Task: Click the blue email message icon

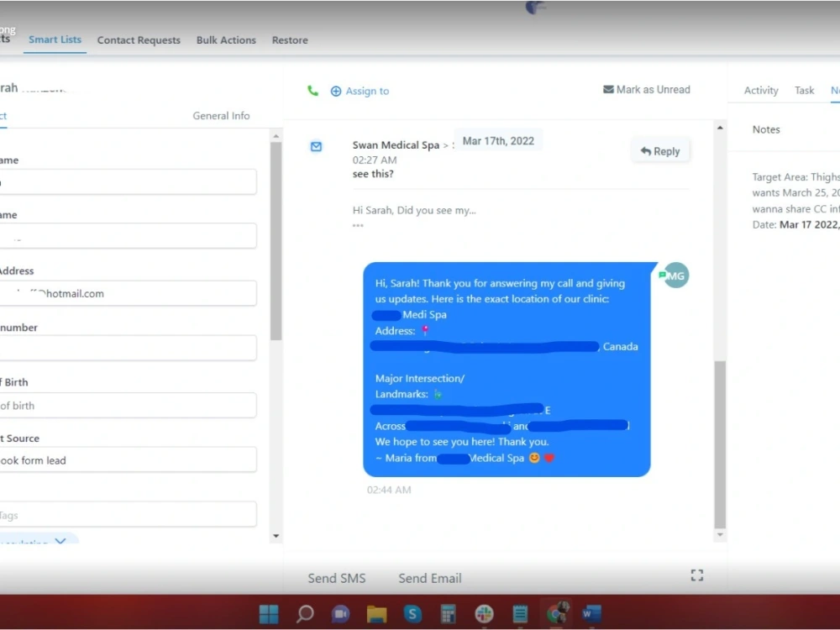Action: (x=316, y=146)
